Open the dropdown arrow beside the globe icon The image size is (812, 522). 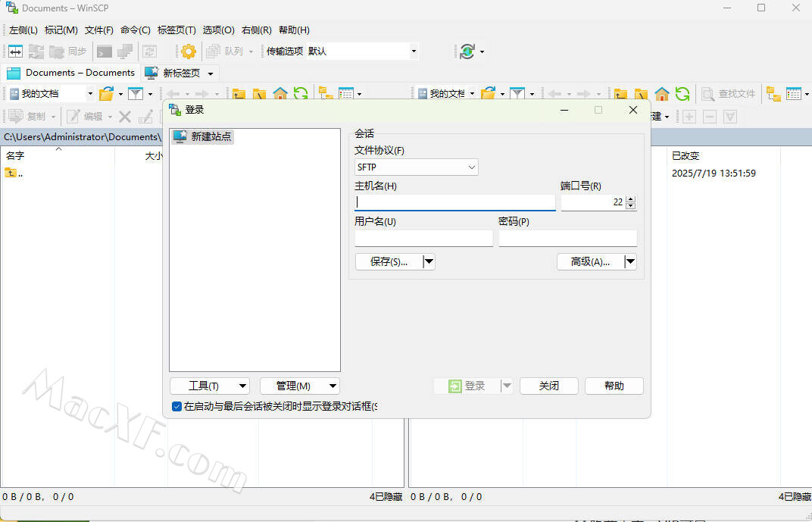pos(482,52)
